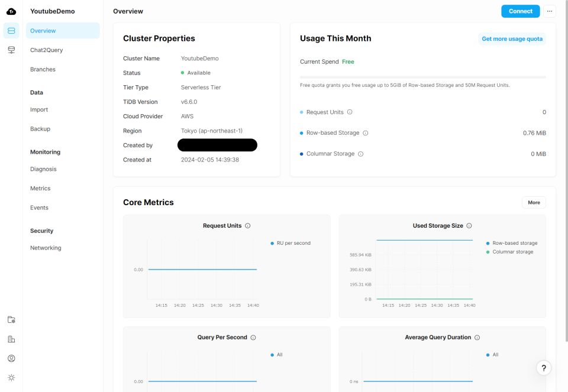Image resolution: width=568 pixels, height=392 pixels.
Task: Click Get more usage quota
Action: 512,39
